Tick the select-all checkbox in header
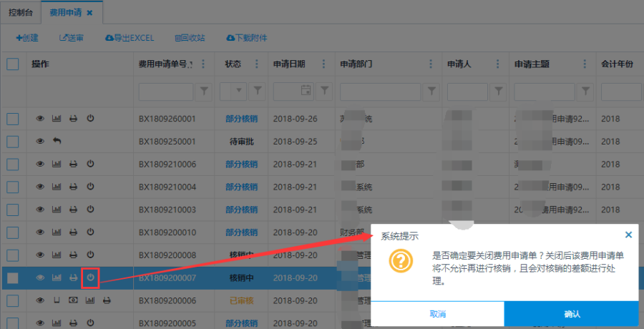Viewport: 644px width, 329px height. pyautogui.click(x=13, y=64)
